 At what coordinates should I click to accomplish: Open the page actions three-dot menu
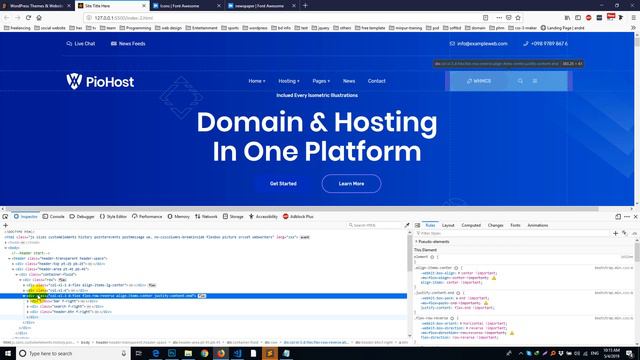click(499, 18)
